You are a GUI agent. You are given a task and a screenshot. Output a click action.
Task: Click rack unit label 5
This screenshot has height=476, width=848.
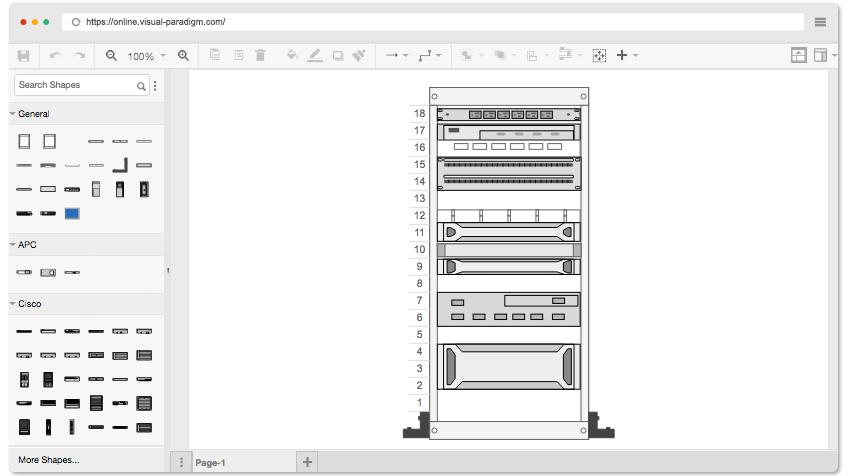(x=419, y=334)
